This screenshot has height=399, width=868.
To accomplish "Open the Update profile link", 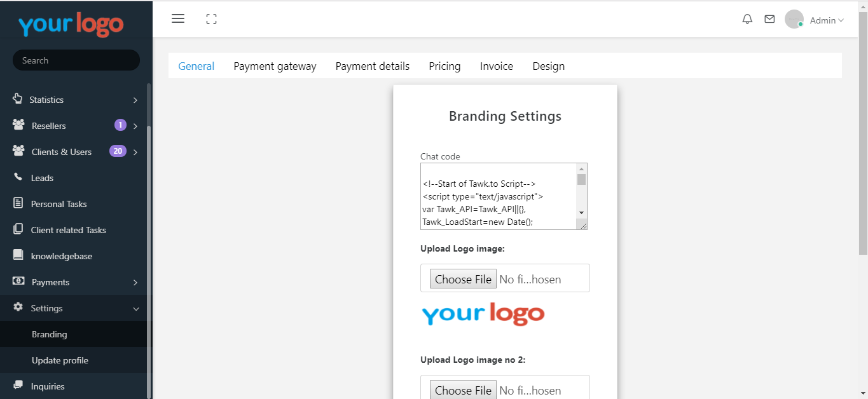I will (x=60, y=360).
